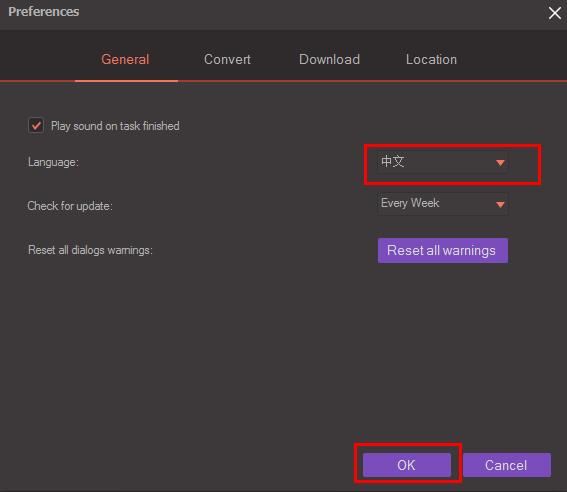Uncheck the Play sound on task finished checkbox
The image size is (567, 492).
[36, 126]
